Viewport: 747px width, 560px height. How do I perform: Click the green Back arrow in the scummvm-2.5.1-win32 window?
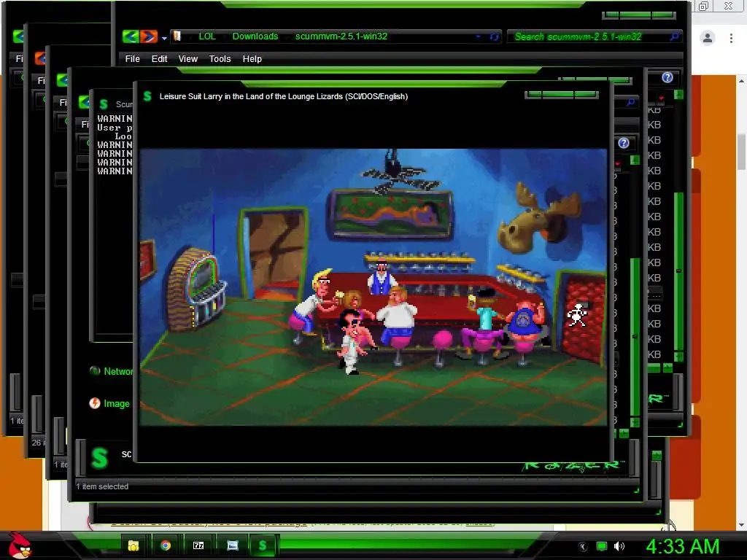[130, 36]
